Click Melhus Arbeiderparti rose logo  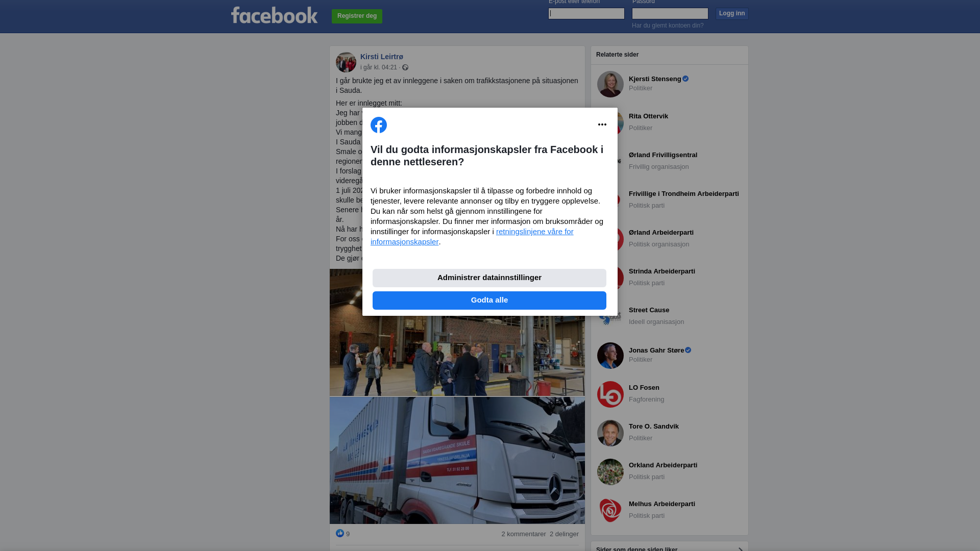tap(610, 511)
